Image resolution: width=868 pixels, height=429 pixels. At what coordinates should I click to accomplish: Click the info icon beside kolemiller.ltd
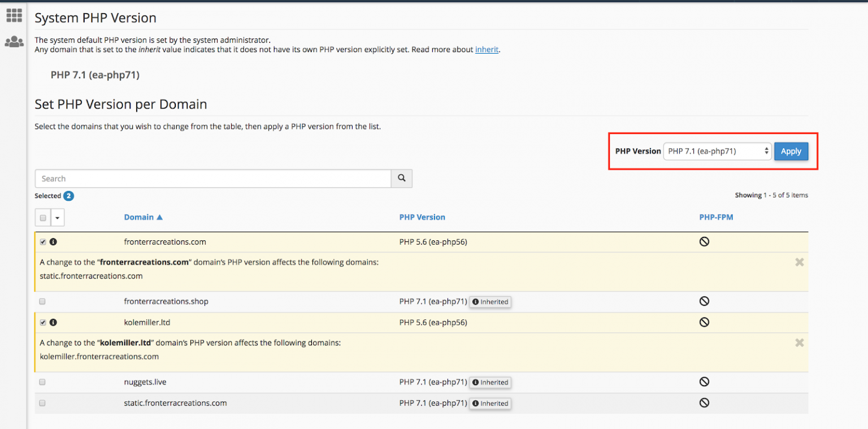(54, 322)
